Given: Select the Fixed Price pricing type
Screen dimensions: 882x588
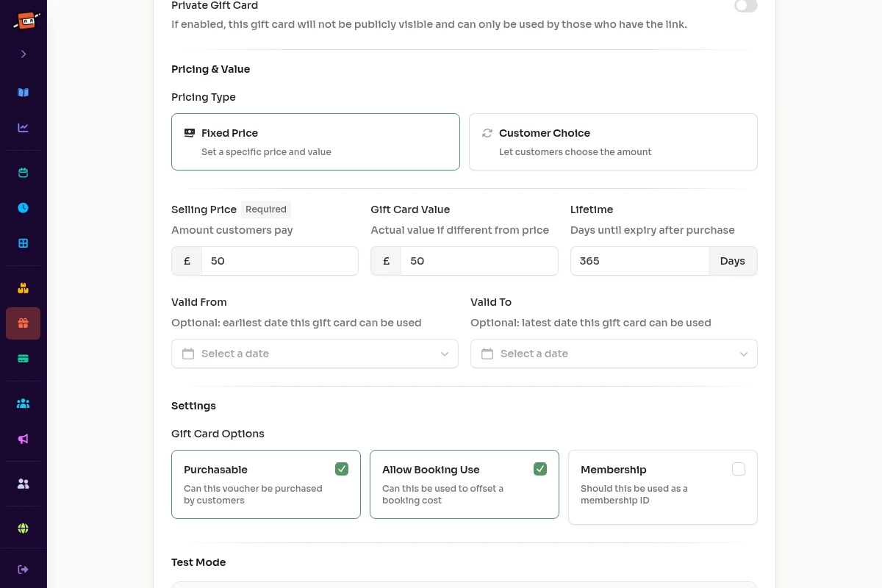Looking at the screenshot, I should (x=315, y=142).
